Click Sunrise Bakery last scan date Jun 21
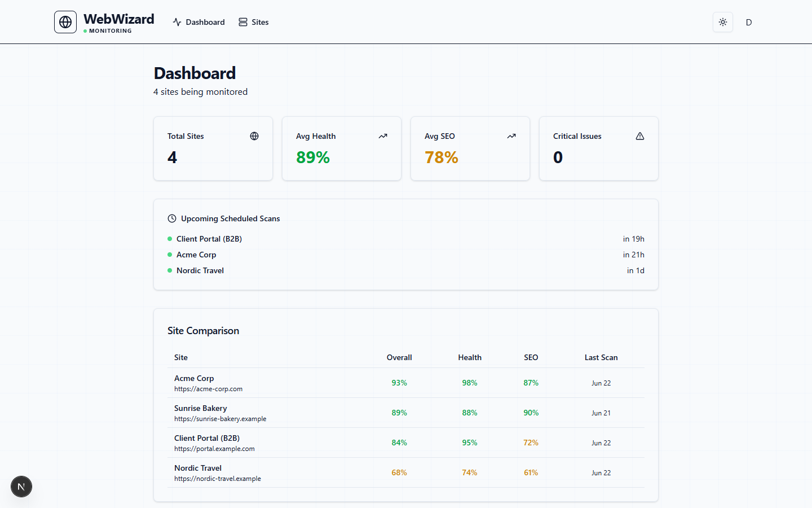Screen dimensions: 812x508 pyautogui.click(x=601, y=413)
